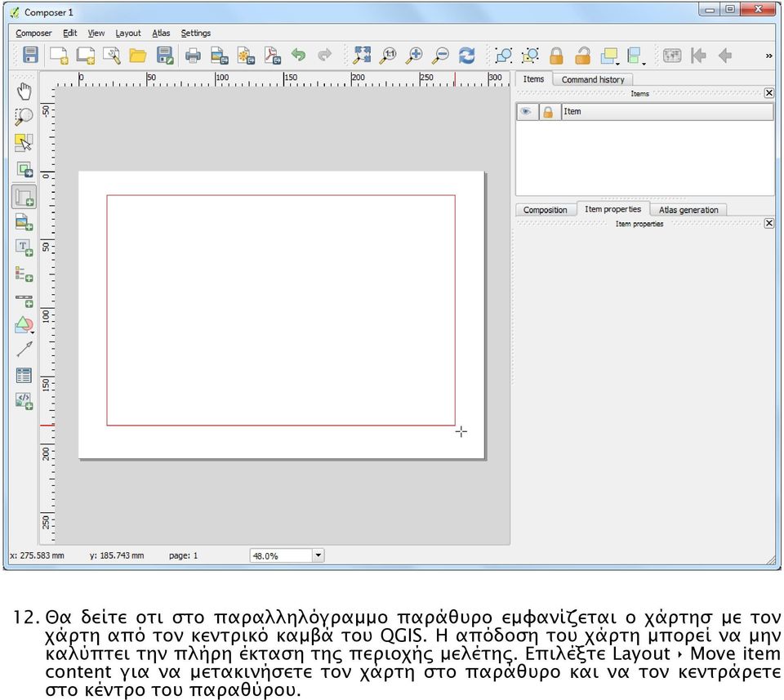Open the Settings menu
The image size is (784, 700).
(195, 33)
